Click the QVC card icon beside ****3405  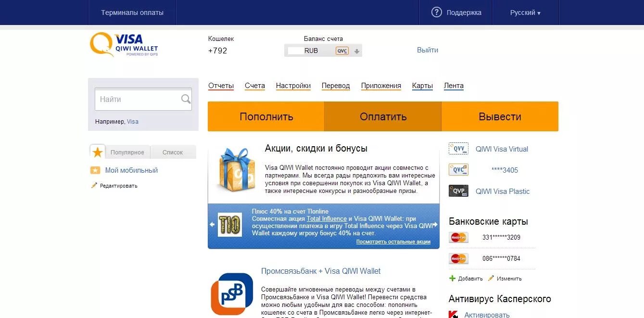[x=458, y=170]
